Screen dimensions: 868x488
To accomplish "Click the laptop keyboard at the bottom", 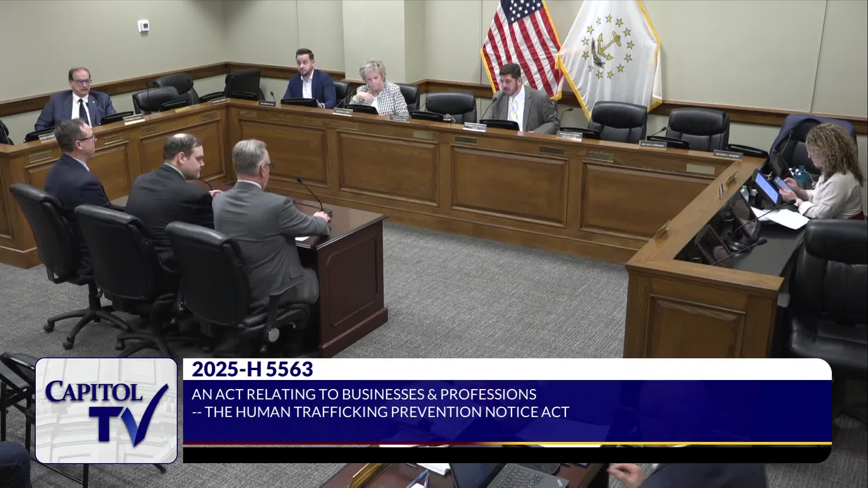I will tap(520, 477).
